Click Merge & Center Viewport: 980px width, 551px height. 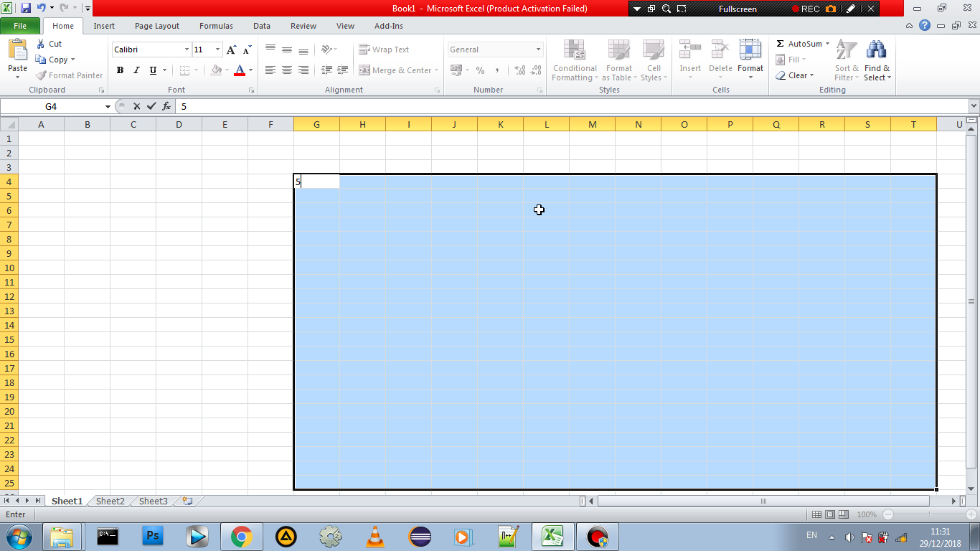(x=400, y=70)
